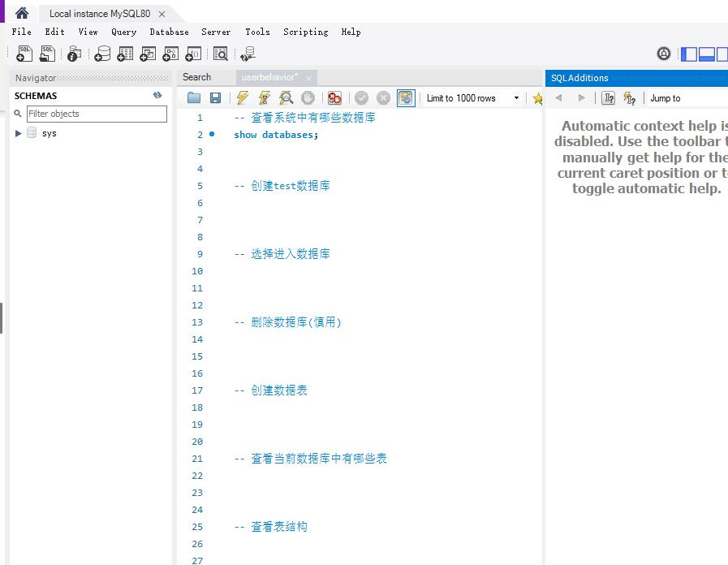
Task: Execute statement under cursor icon
Action: pyautogui.click(x=265, y=98)
